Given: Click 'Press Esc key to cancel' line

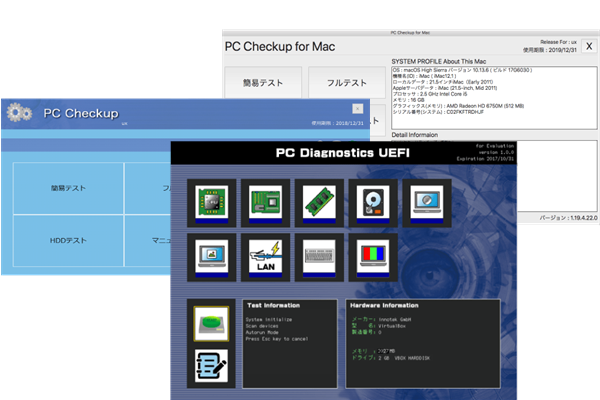Looking at the screenshot, I should pos(277,339).
